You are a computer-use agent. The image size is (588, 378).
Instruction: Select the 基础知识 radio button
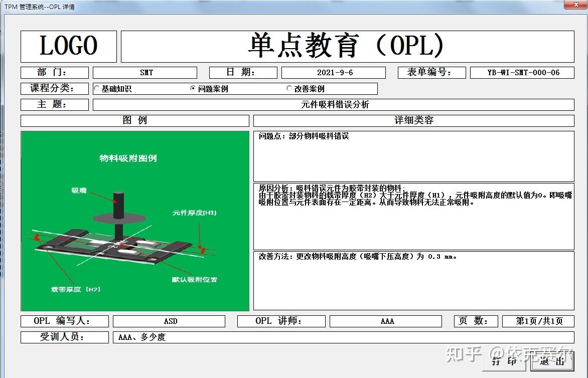click(96, 88)
